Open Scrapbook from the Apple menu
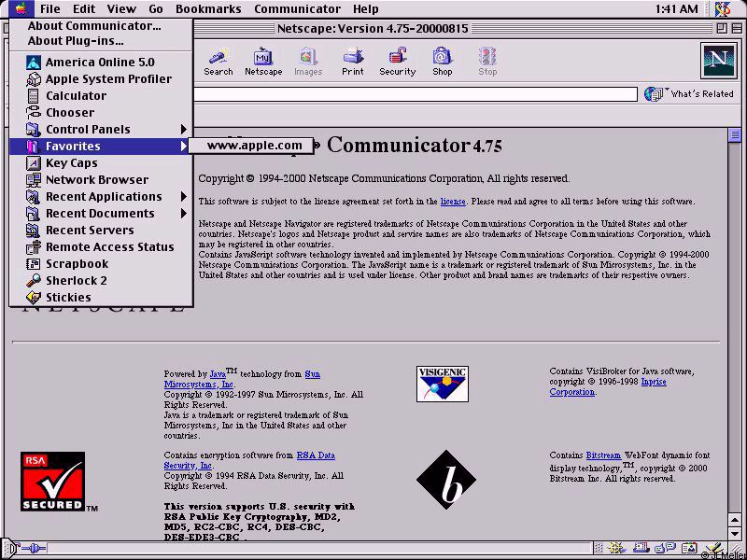The height and width of the screenshot is (560, 747). click(101, 264)
